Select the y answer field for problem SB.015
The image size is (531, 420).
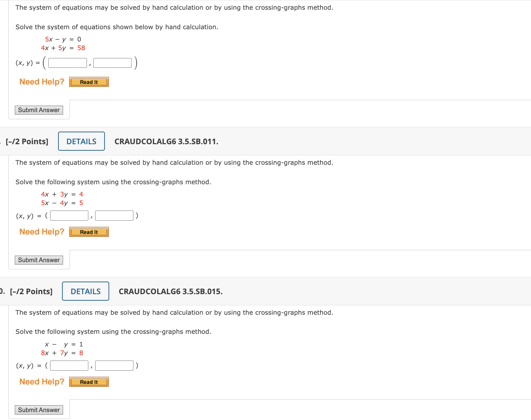pyautogui.click(x=114, y=365)
